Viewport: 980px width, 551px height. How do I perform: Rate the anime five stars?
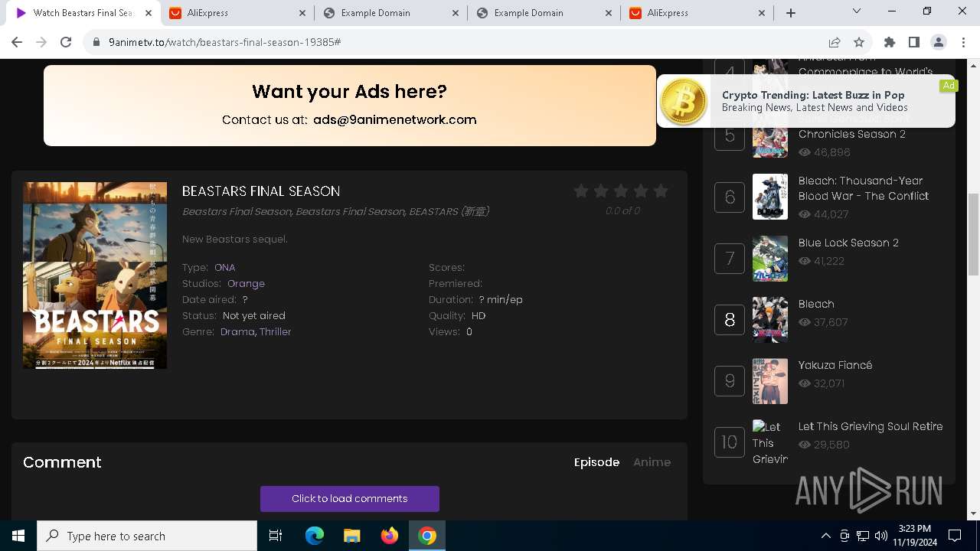[661, 191]
